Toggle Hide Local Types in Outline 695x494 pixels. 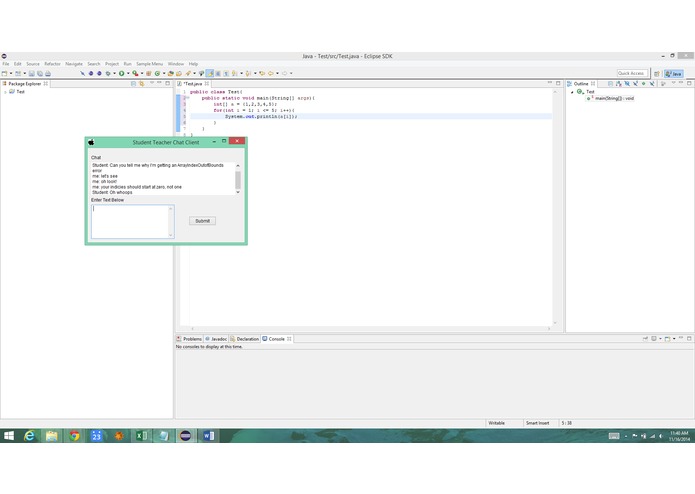click(x=652, y=83)
